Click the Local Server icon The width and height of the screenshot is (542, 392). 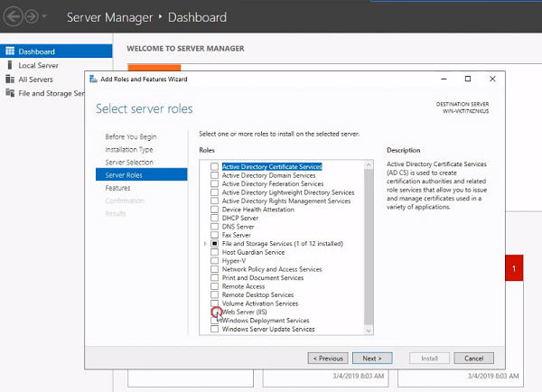[x=10, y=65]
